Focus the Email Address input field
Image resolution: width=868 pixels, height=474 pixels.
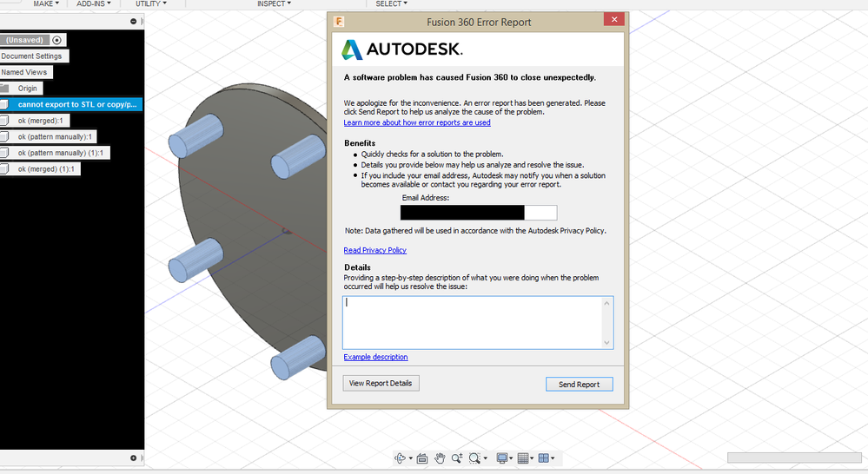[x=478, y=213]
